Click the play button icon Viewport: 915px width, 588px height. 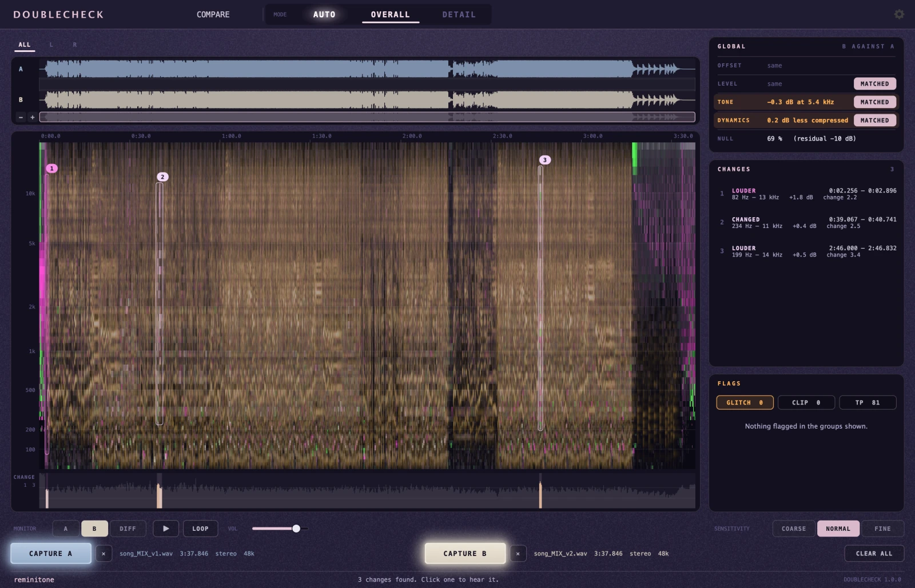click(166, 529)
